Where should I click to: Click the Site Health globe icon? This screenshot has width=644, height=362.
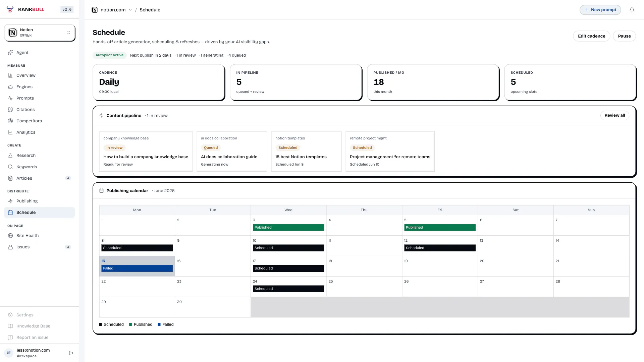click(x=10, y=236)
